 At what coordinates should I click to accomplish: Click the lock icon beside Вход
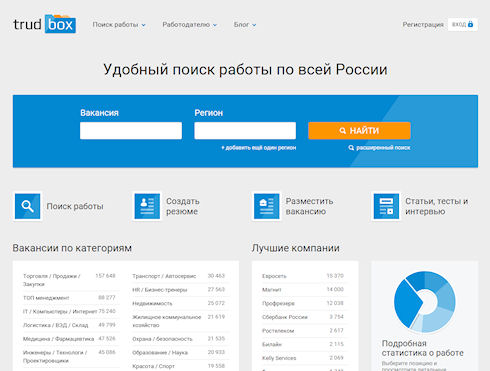[x=470, y=24]
